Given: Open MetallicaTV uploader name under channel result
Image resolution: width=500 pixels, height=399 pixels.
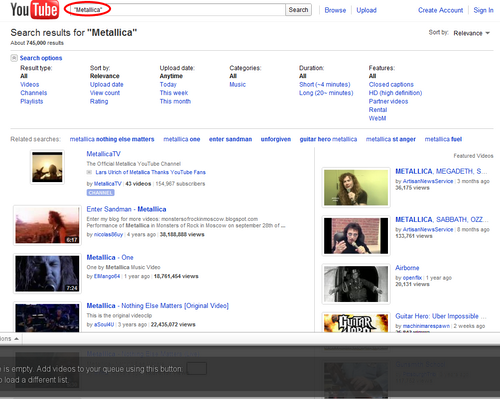Looking at the screenshot, I should 108,184.
